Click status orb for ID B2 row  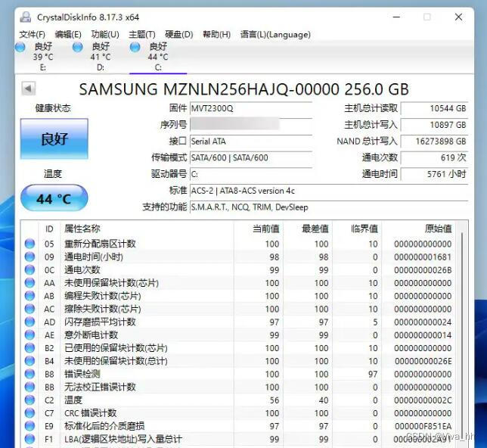(29, 347)
